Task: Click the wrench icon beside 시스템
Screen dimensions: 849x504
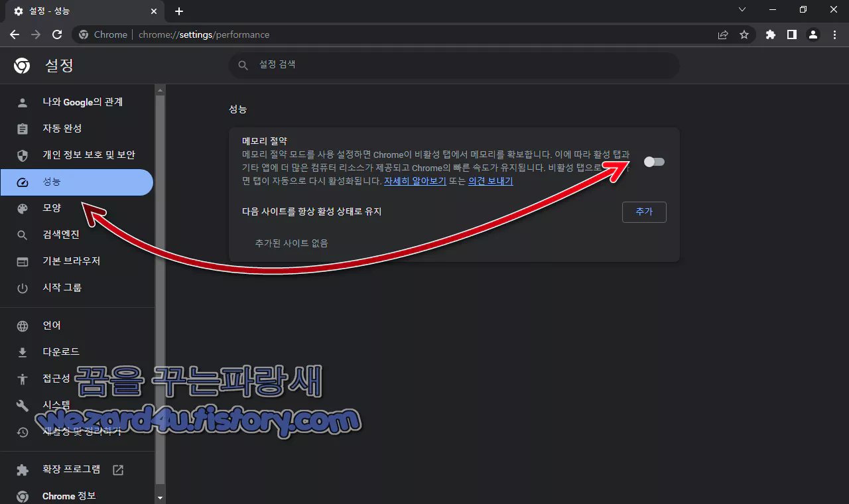Action: click(23, 405)
